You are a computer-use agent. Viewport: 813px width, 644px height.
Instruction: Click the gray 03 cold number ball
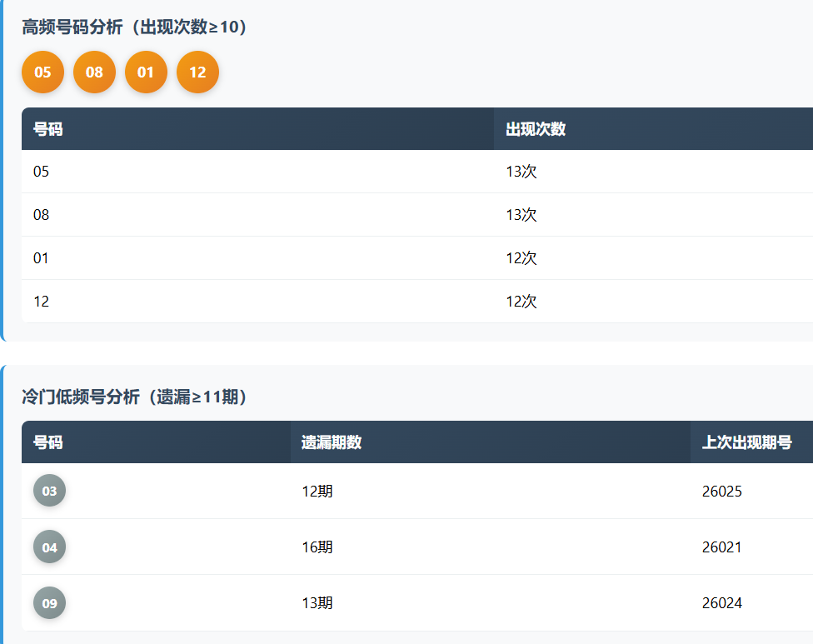click(x=49, y=491)
